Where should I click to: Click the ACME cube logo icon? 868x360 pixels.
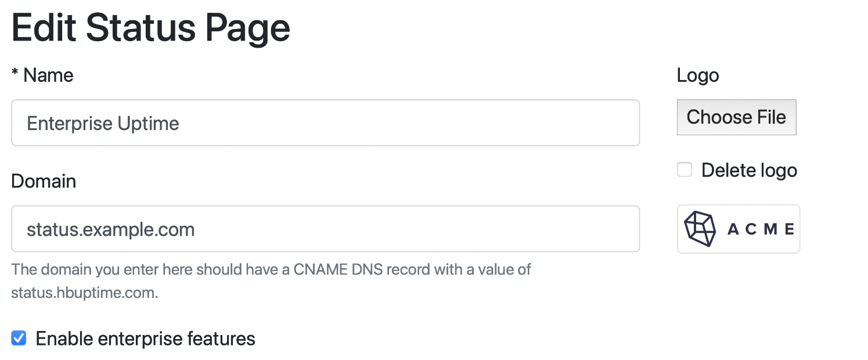click(x=701, y=229)
